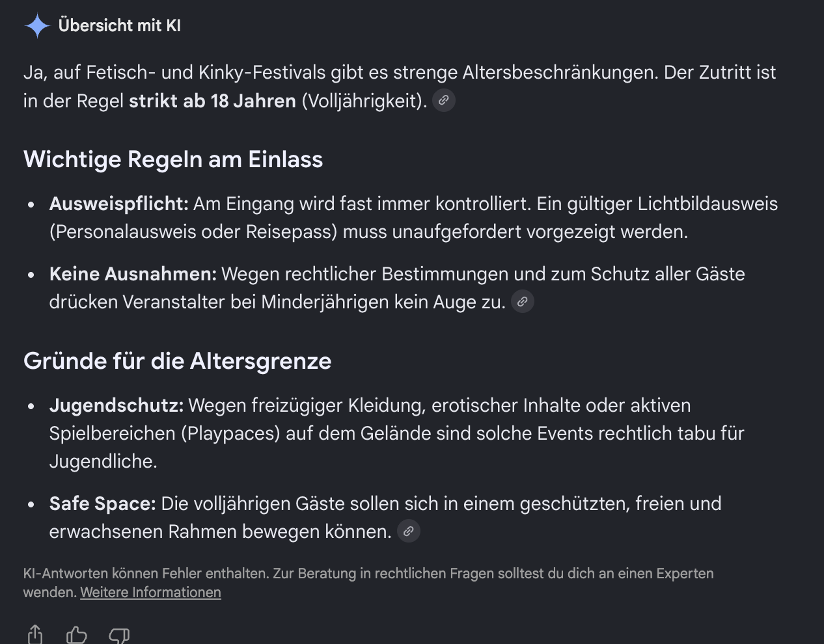Click the bullet point before Ausweispflicht

click(x=31, y=204)
